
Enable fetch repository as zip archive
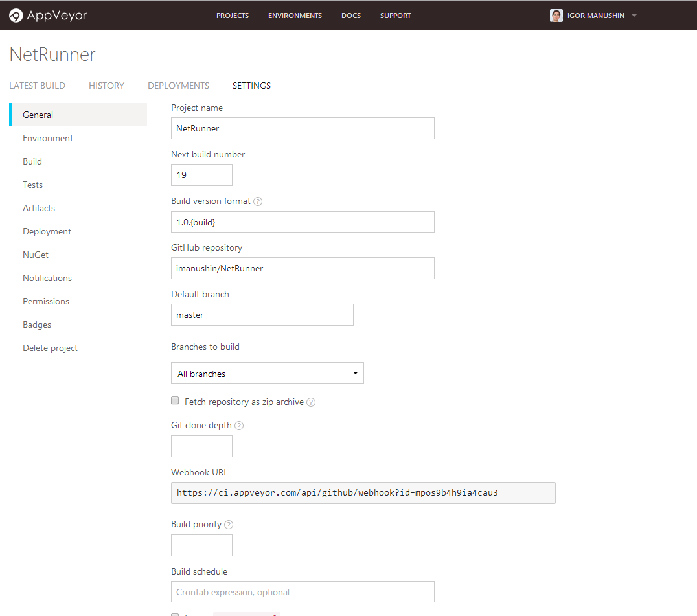coord(175,400)
